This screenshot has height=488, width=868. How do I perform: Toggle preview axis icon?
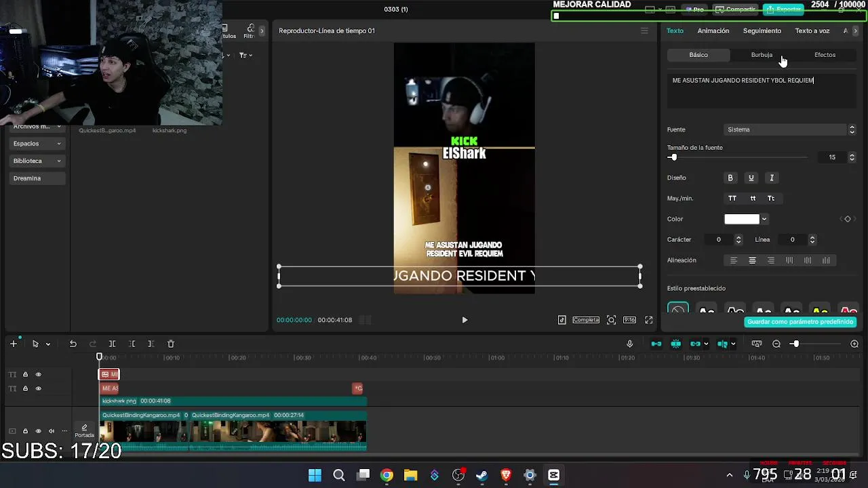click(723, 344)
